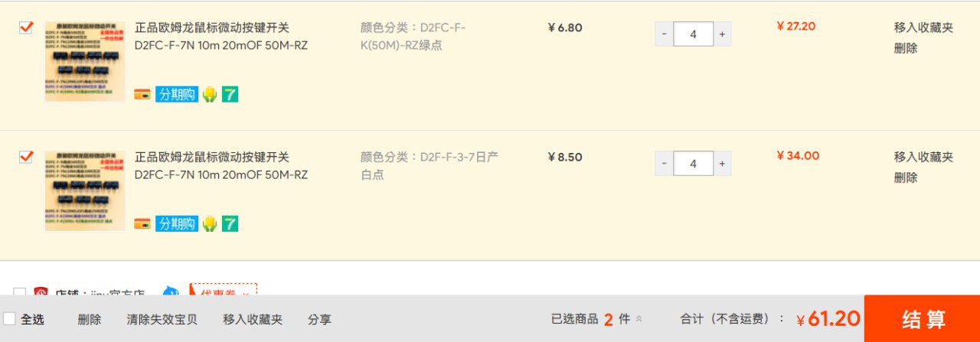
Task: Move the ¥27.20 item to 收藏夹
Action: 923,28
